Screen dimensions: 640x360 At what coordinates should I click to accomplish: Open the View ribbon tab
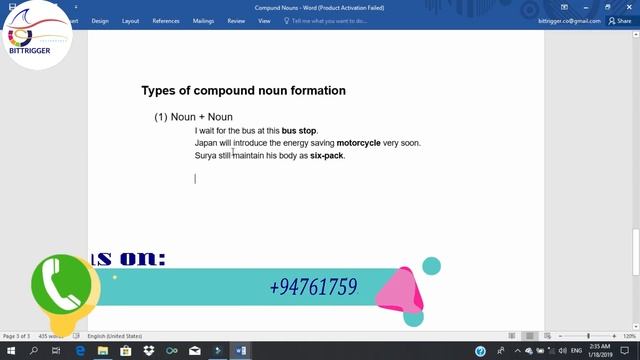264,21
